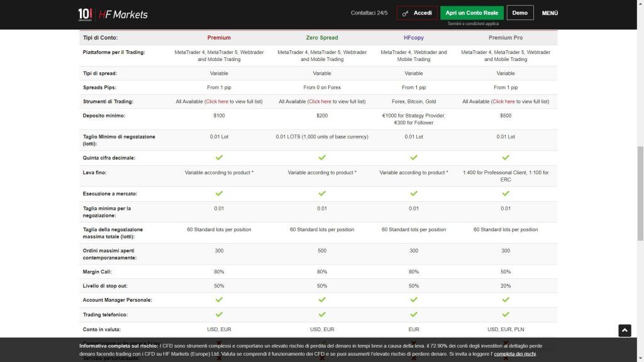Open the MENÙ navigation
The height and width of the screenshot is (362, 644).
click(x=550, y=13)
